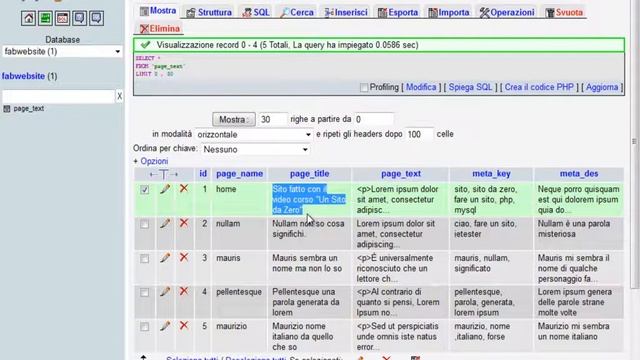
Task: Open the Inserisci tab
Action: [x=346, y=13]
